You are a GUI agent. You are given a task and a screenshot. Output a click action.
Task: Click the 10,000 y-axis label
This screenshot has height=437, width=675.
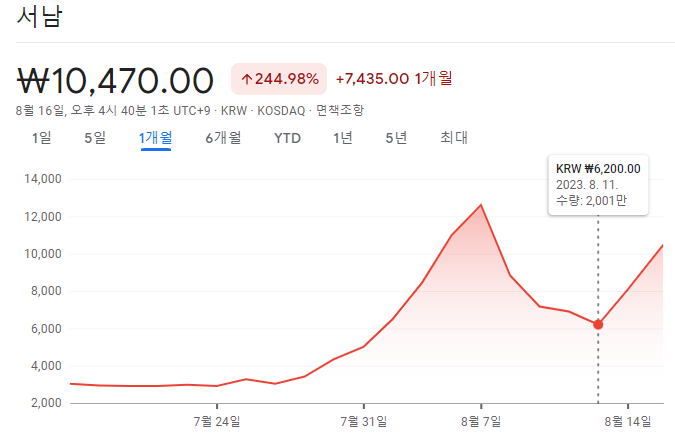(x=43, y=254)
